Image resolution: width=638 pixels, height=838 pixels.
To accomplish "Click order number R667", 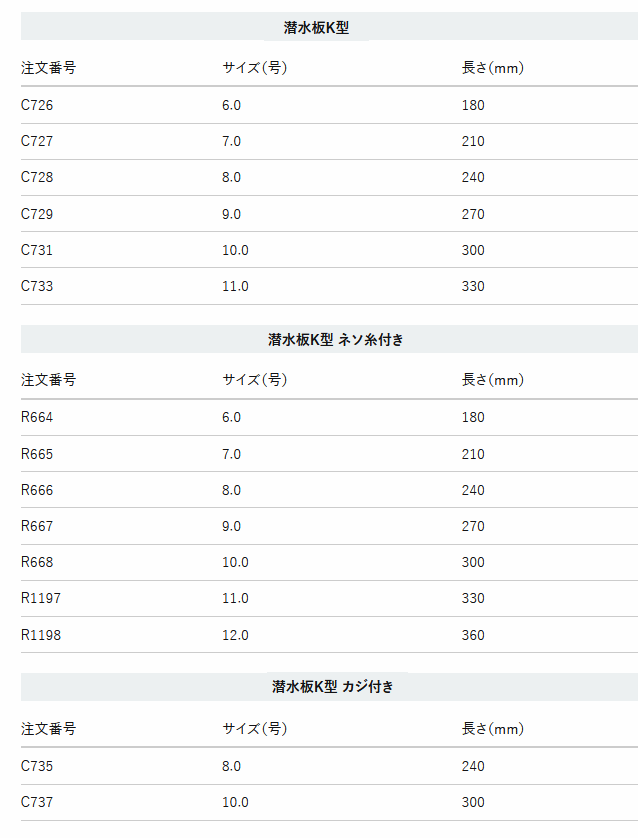I will coord(37,526).
